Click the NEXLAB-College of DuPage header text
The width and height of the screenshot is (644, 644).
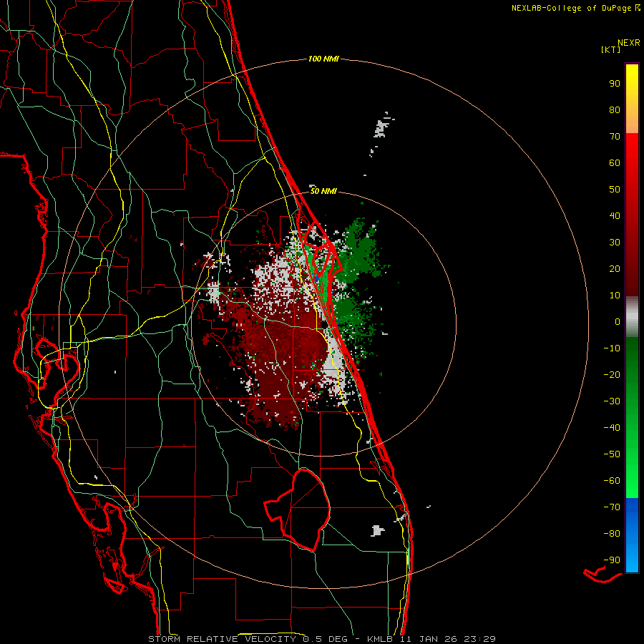(x=575, y=8)
